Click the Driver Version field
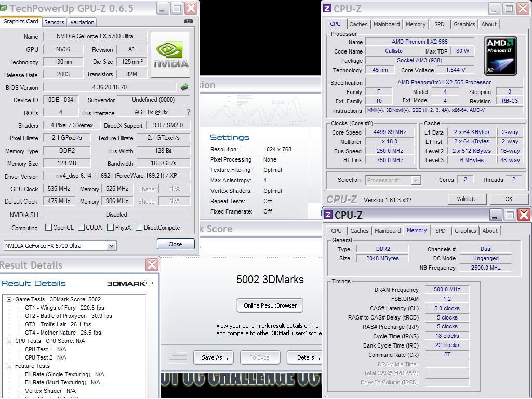The height and width of the screenshot is (399, 532). click(116, 176)
